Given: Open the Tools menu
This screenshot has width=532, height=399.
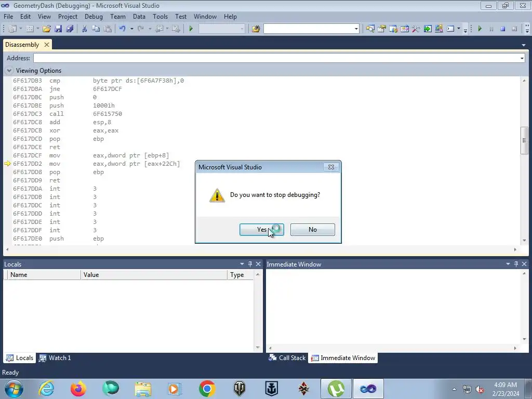Looking at the screenshot, I should coord(160,17).
